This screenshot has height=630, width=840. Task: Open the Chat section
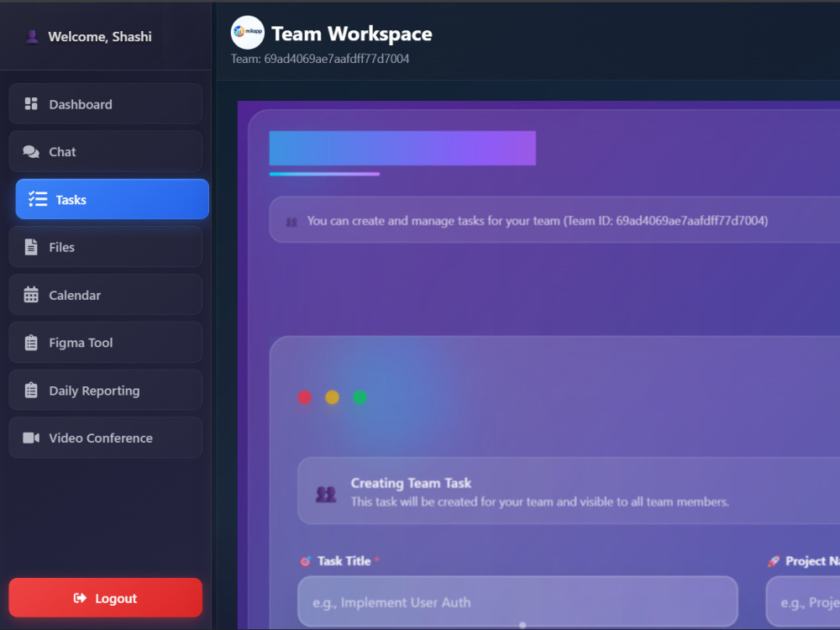click(x=106, y=151)
